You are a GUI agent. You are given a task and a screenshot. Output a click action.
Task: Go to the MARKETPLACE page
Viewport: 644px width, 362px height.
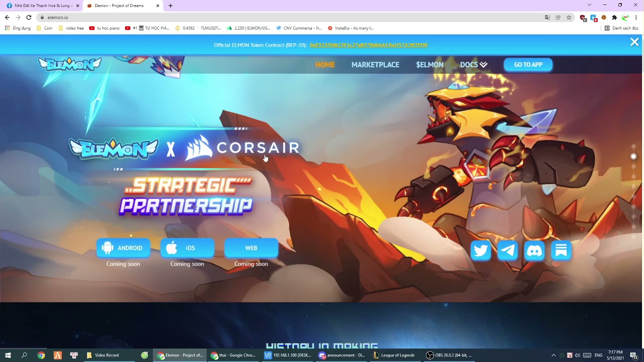[x=375, y=65]
